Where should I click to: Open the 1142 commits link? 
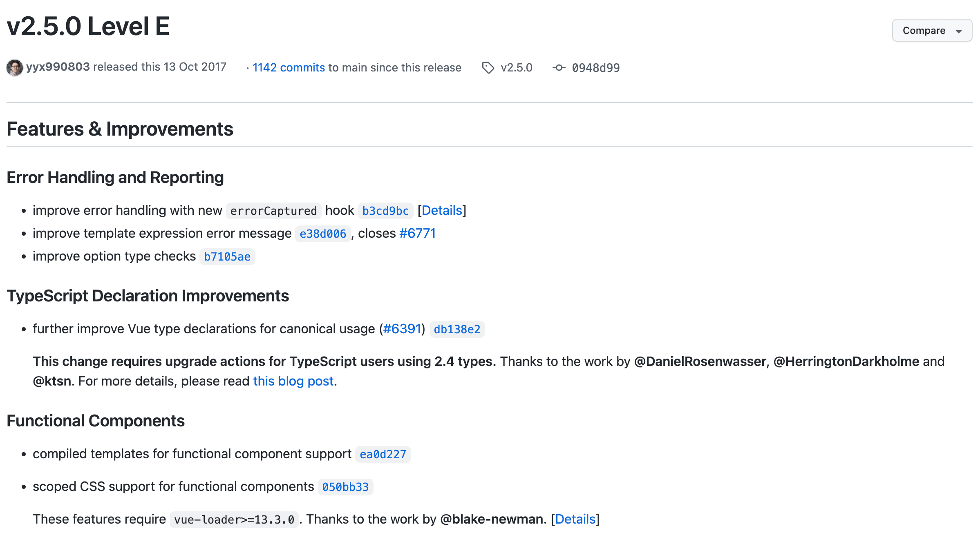[x=289, y=68]
